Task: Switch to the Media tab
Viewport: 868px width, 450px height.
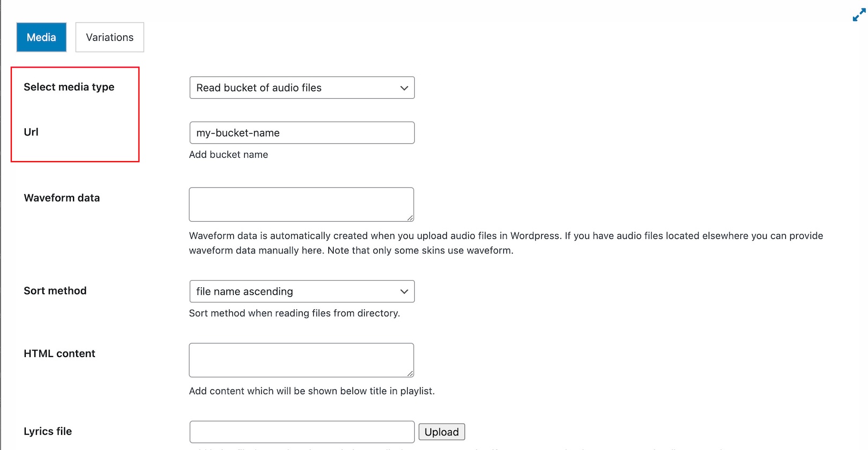Action: point(41,37)
